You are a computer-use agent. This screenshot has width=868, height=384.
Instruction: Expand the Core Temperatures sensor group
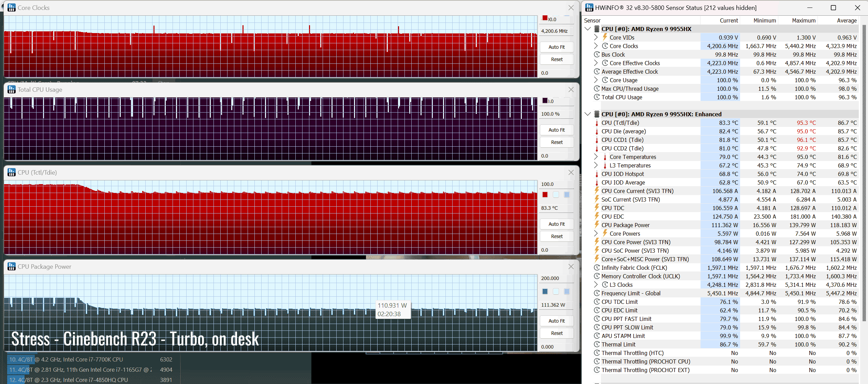pos(596,157)
